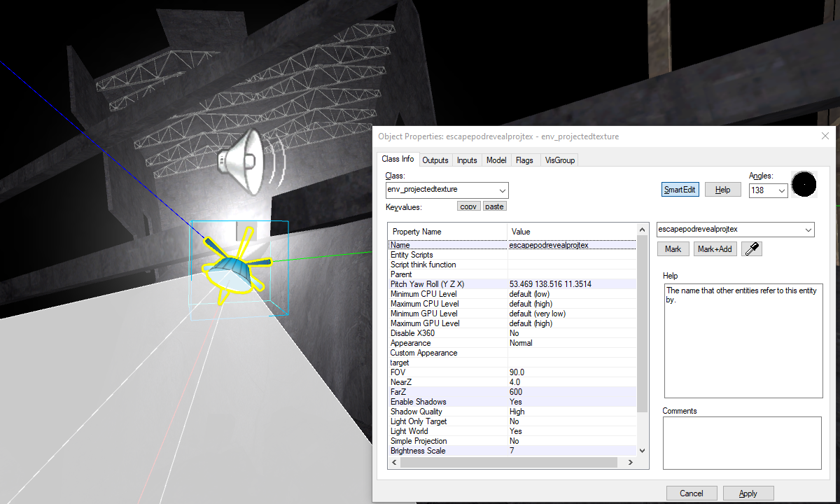The width and height of the screenshot is (840, 504).
Task: Pick entity with the eyedropper tool
Action: pos(752,249)
